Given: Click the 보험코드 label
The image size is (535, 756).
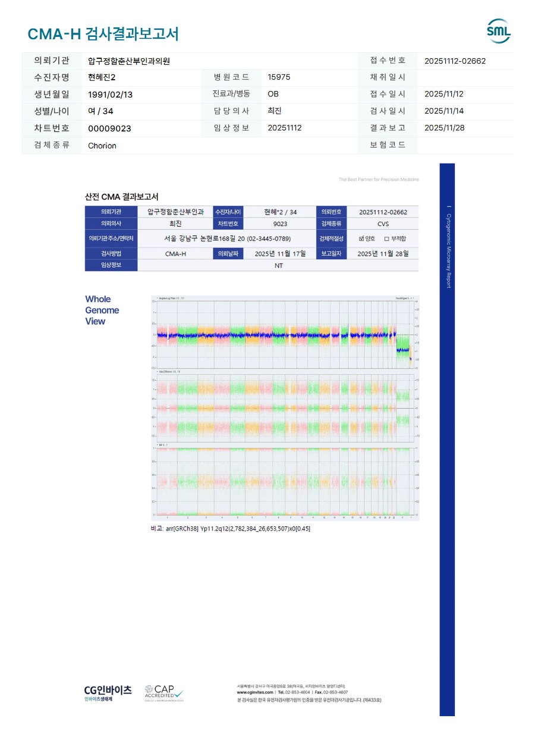Looking at the screenshot, I should pos(388,145).
